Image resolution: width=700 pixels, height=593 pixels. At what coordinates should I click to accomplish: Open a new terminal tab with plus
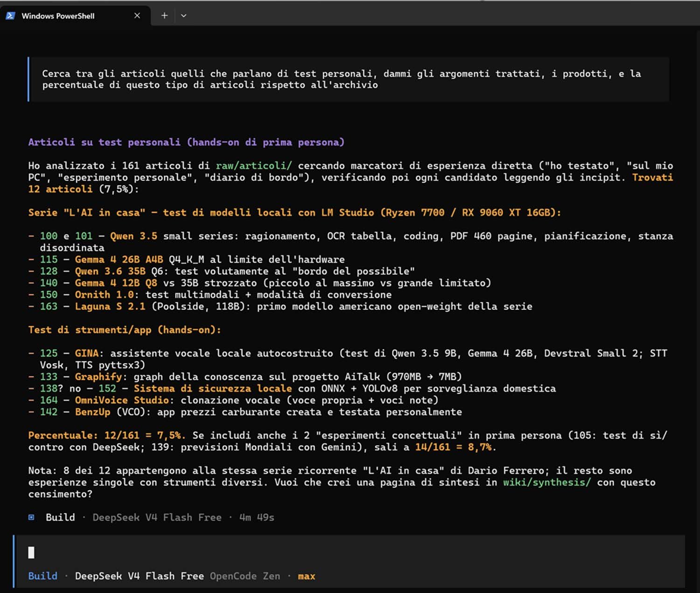tap(164, 15)
